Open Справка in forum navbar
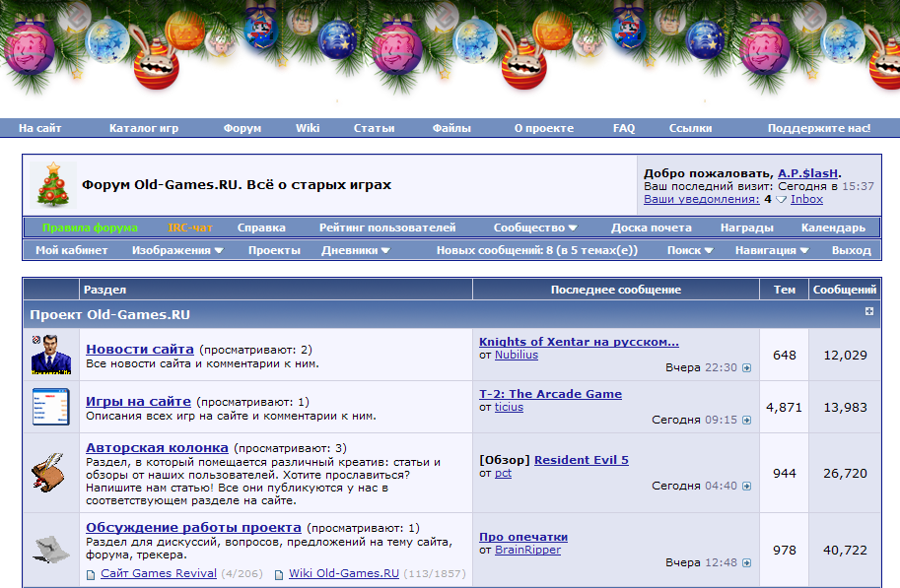 261,228
